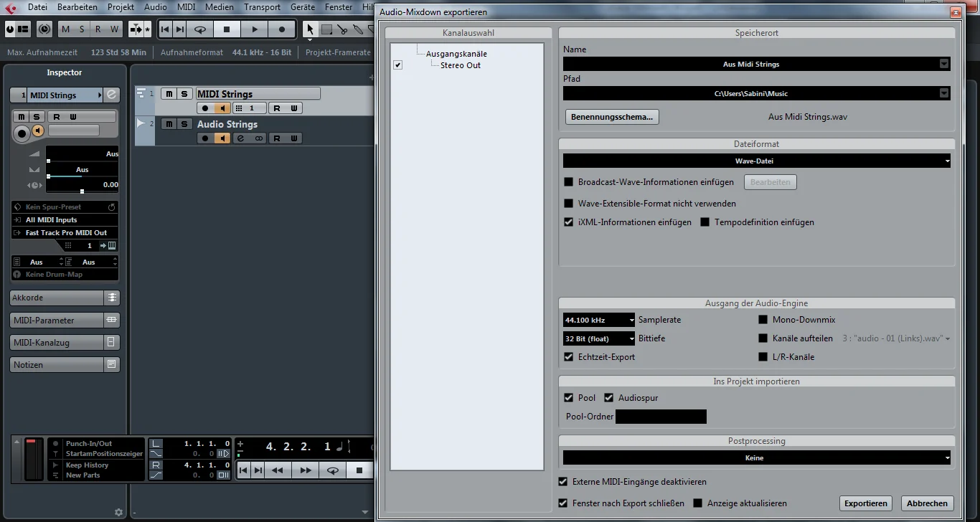Open the MIDI menu
The image size is (980, 522).
click(186, 7)
